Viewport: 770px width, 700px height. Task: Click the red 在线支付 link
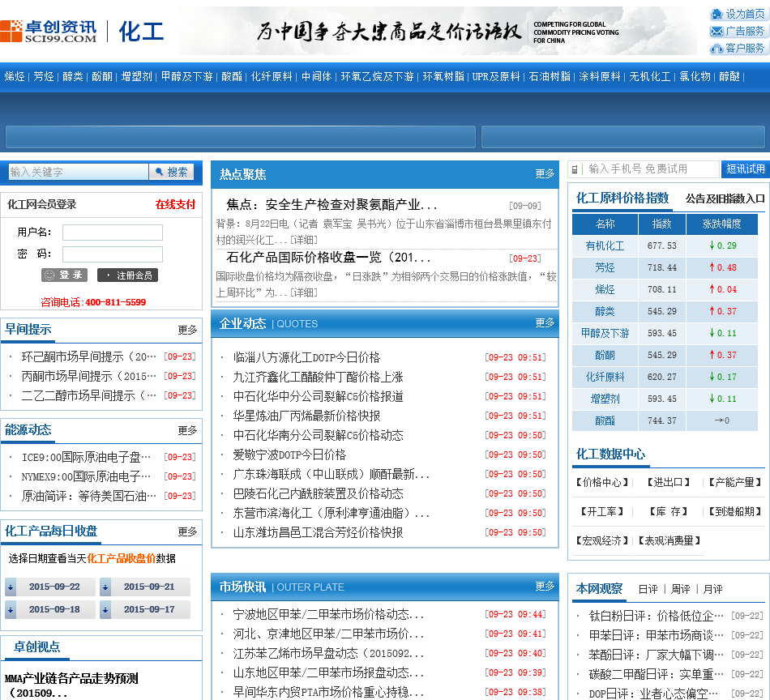175,204
